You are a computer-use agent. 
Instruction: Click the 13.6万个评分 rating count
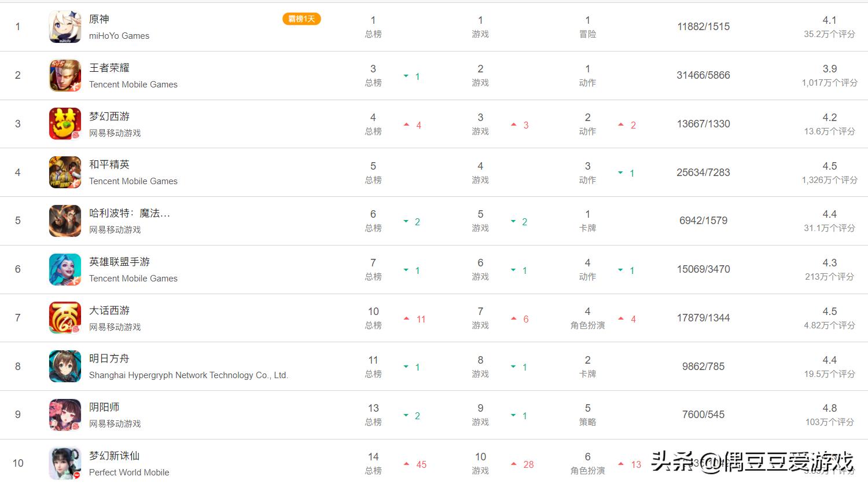tap(830, 131)
